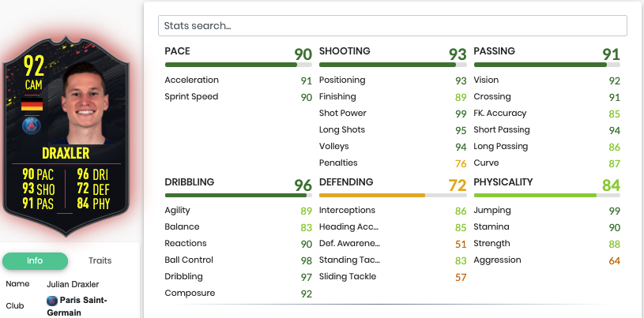Open the Paris Saint-Germain club link
Viewport: 644px width, 318px height.
[77, 306]
